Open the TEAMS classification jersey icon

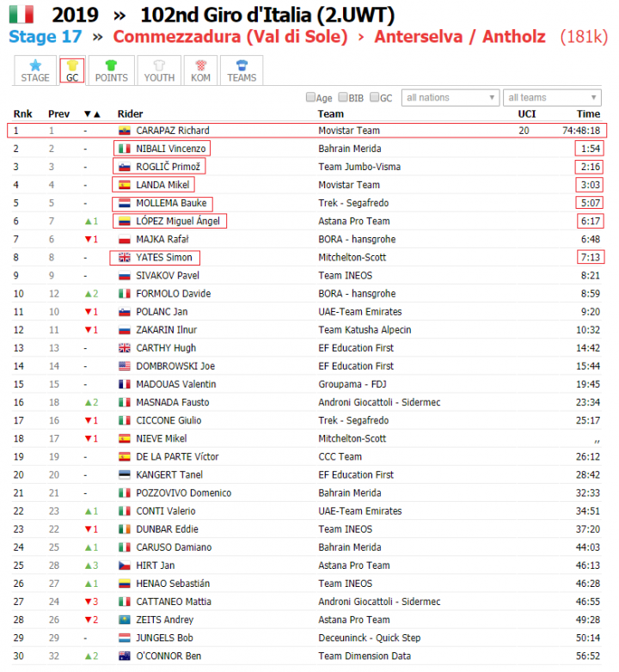tap(242, 65)
